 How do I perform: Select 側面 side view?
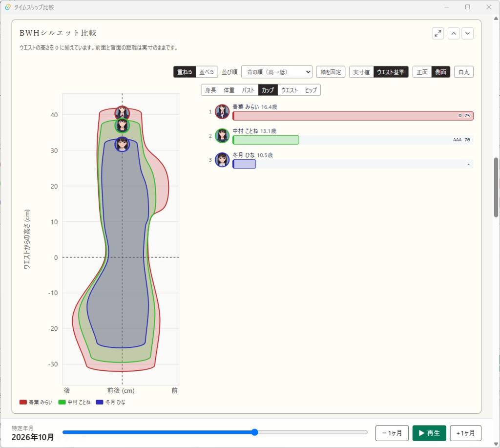tap(441, 72)
